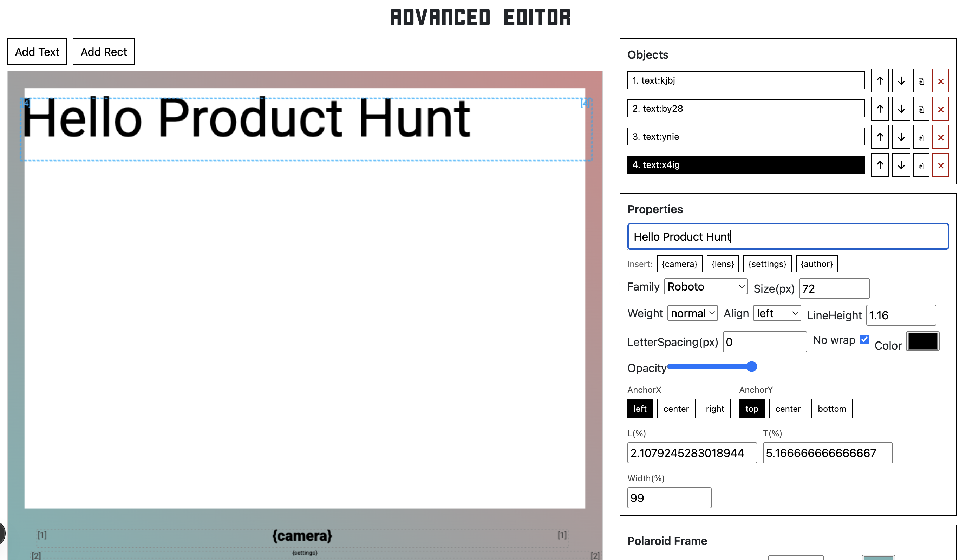Move text:ynie object down

click(901, 137)
